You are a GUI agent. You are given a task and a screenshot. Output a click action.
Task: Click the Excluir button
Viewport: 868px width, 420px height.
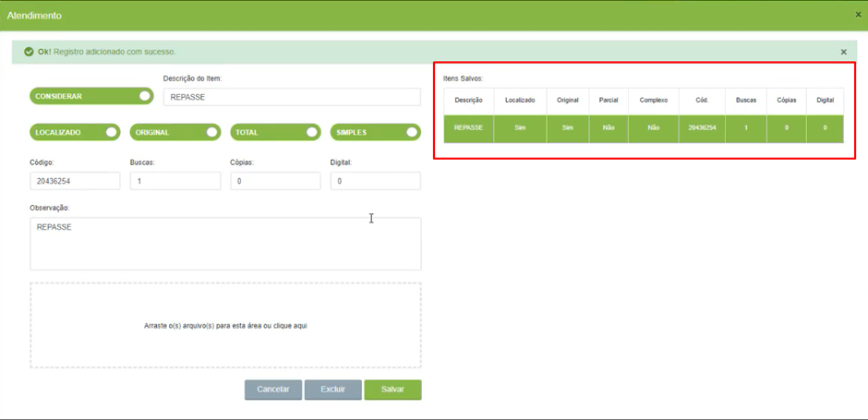pyautogui.click(x=332, y=390)
